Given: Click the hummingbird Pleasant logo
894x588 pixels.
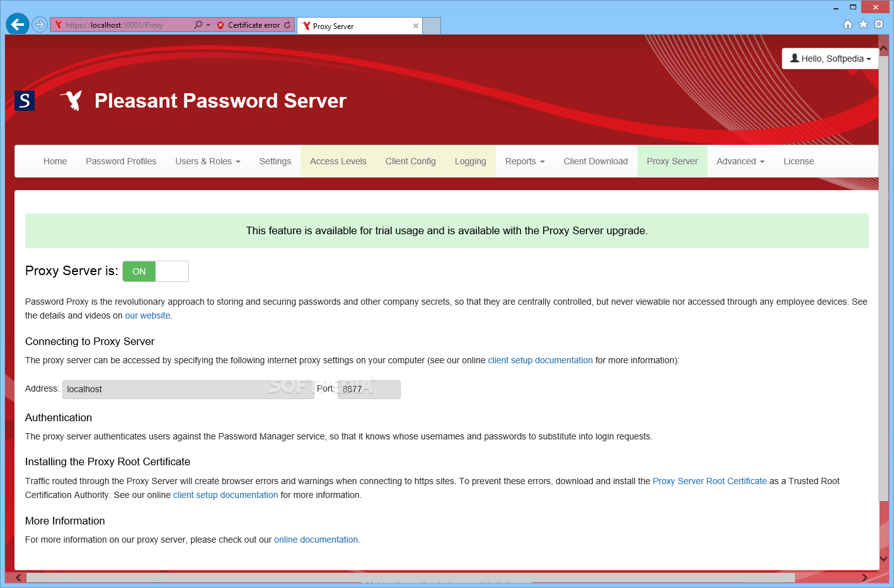Looking at the screenshot, I should (x=72, y=100).
